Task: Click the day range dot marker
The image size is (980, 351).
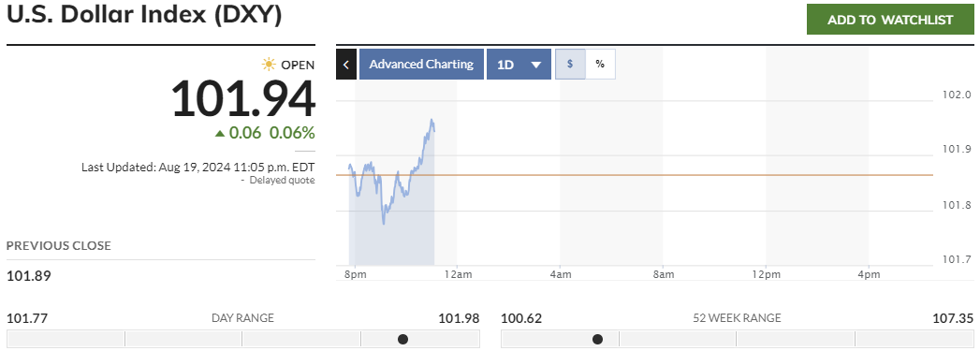Action: tap(403, 339)
